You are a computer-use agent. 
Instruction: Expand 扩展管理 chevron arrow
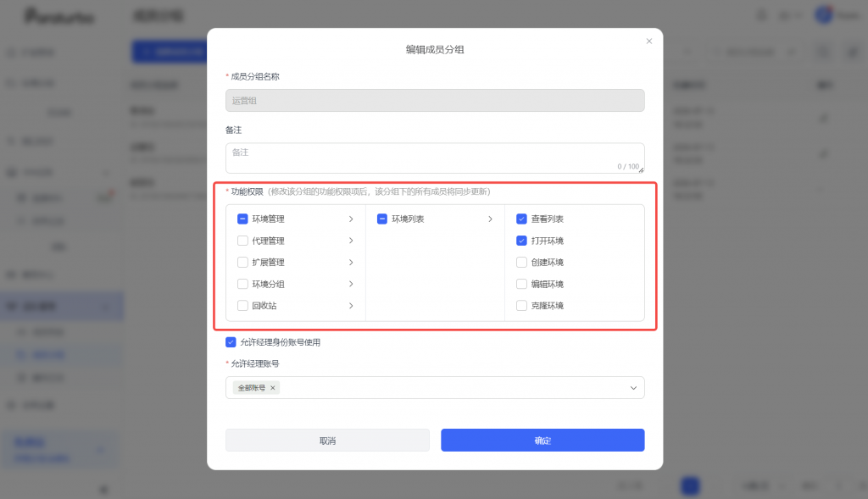coord(351,263)
